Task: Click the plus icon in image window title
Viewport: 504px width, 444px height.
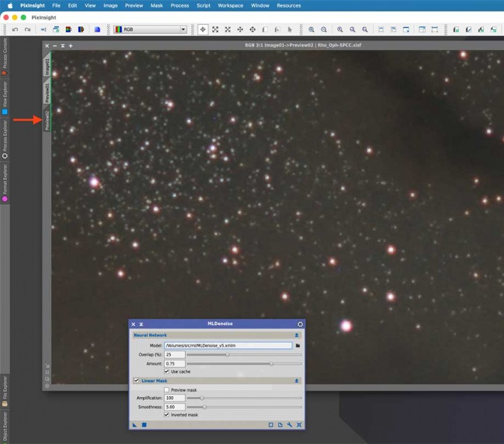Action: click(x=71, y=46)
